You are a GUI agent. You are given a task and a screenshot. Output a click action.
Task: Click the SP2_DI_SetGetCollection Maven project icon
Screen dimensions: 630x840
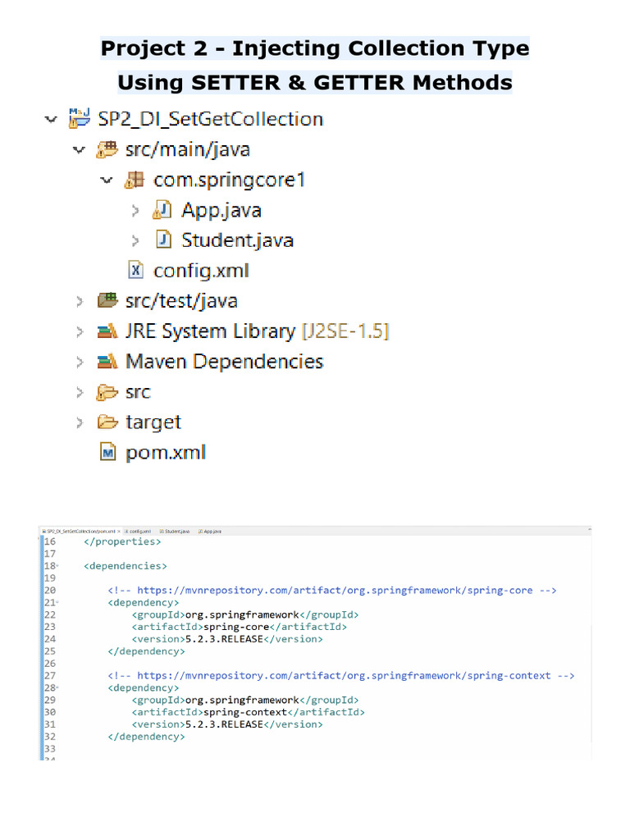(80, 118)
